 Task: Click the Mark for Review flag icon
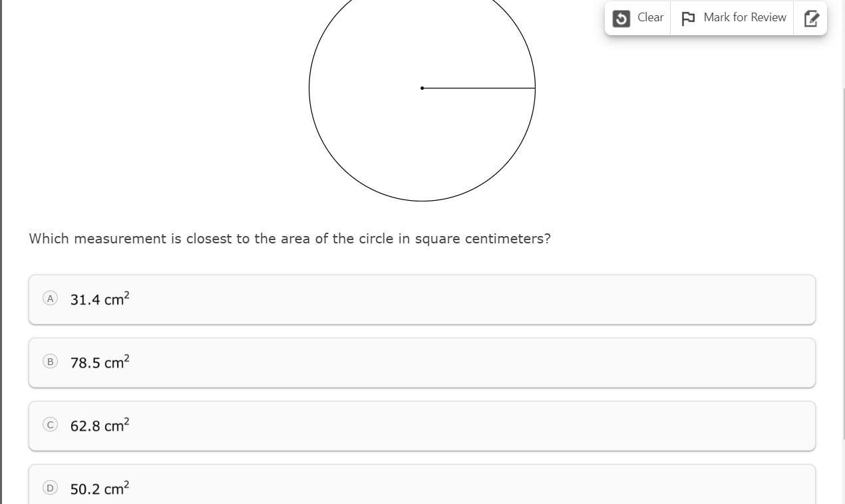[x=688, y=19]
